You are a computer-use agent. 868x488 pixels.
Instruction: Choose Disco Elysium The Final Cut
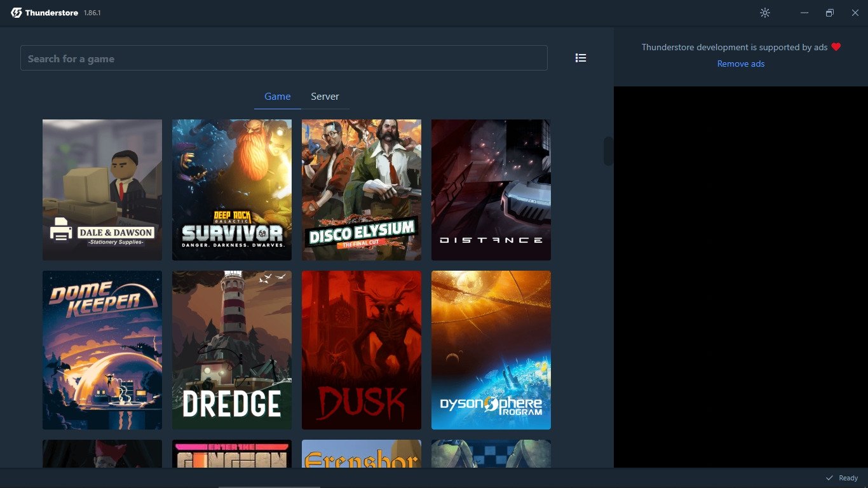[x=362, y=190]
